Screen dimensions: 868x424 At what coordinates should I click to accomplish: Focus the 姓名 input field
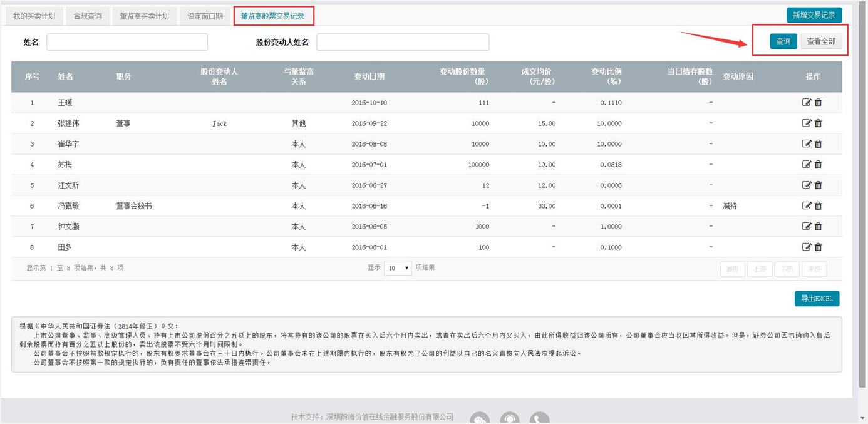[x=127, y=42]
